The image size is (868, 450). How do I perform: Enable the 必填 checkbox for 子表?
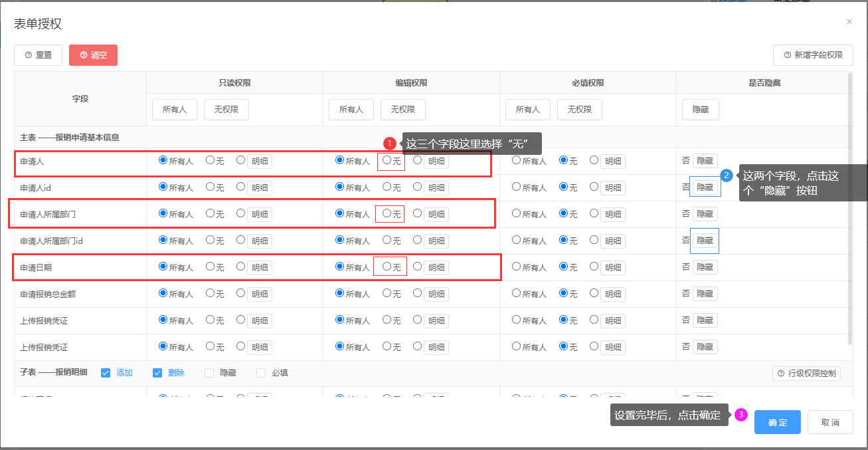click(261, 373)
